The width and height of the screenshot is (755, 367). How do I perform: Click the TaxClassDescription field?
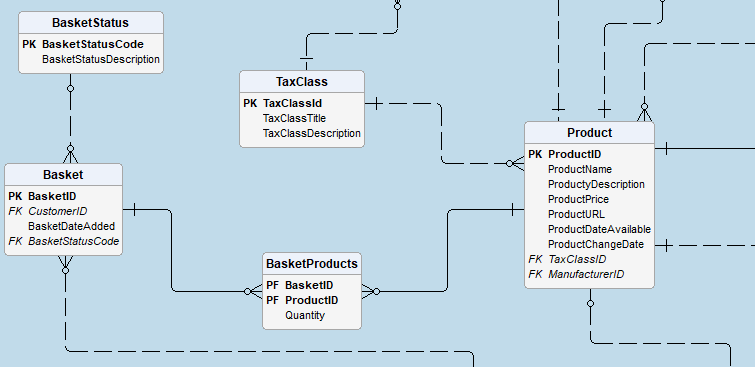(312, 133)
